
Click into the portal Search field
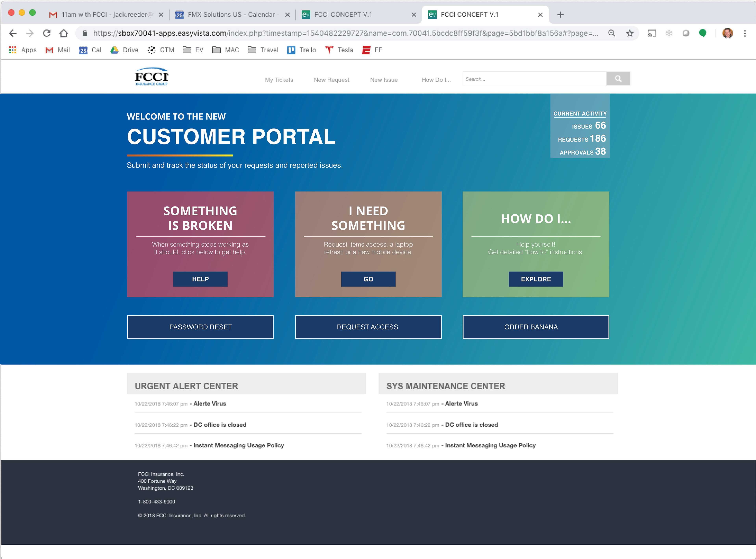point(534,79)
